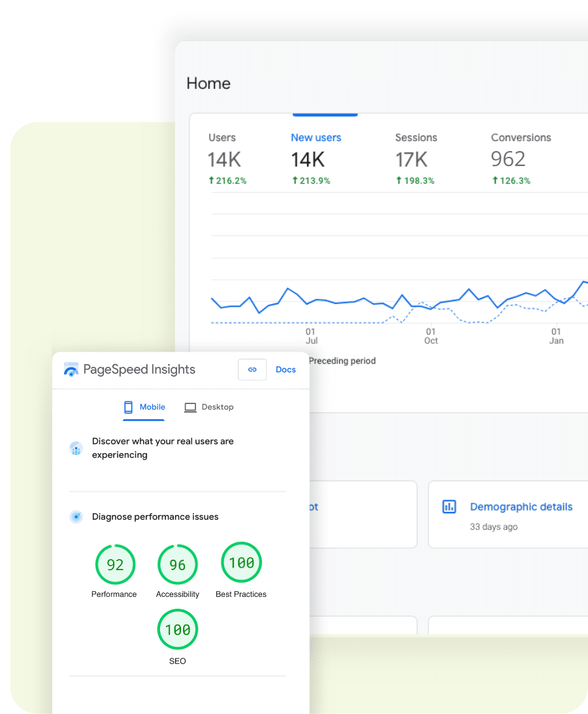The image size is (588, 714).
Task: Click the 198.3% sessions increase value
Action: point(415,180)
